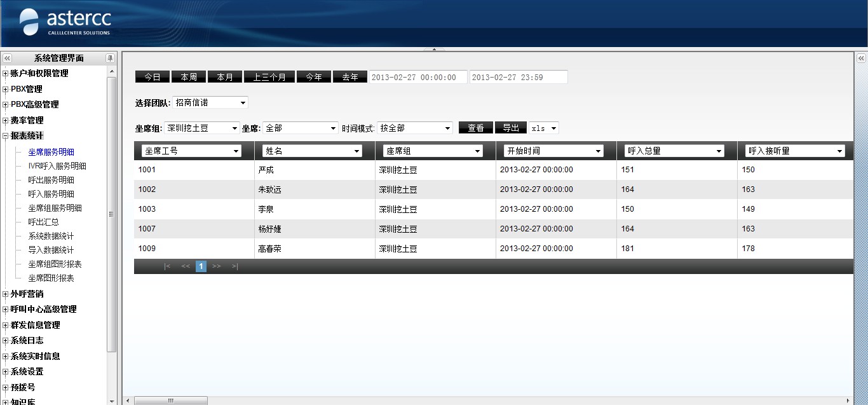Image resolution: width=868 pixels, height=405 pixels.
Task: Click the 导出 export button
Action: tap(510, 128)
